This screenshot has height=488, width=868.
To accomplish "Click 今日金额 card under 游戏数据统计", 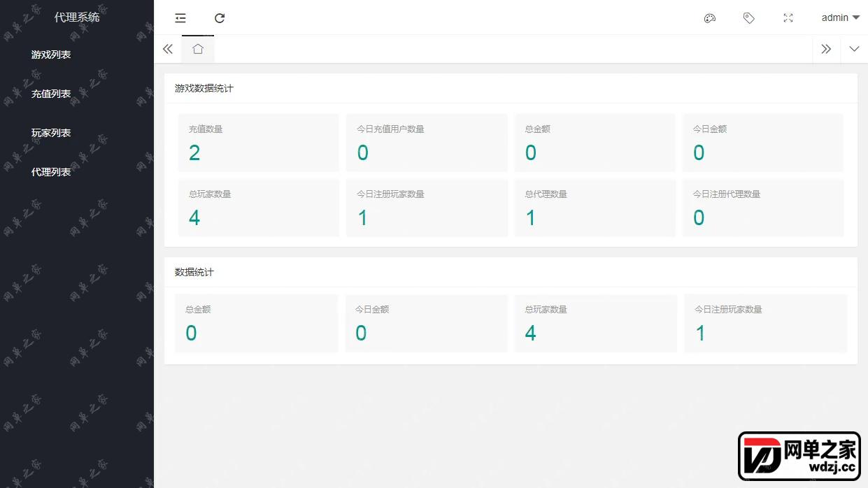I will [763, 143].
